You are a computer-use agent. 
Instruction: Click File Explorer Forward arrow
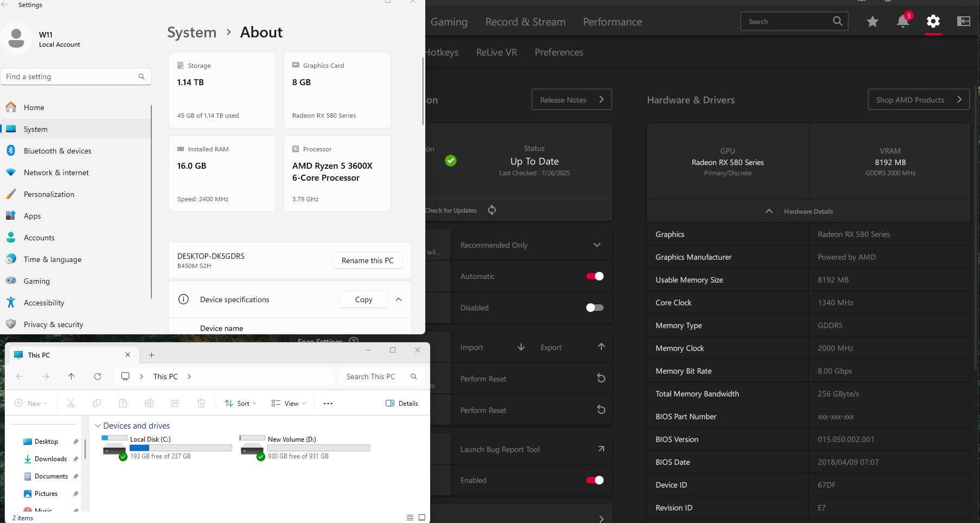pyautogui.click(x=46, y=376)
